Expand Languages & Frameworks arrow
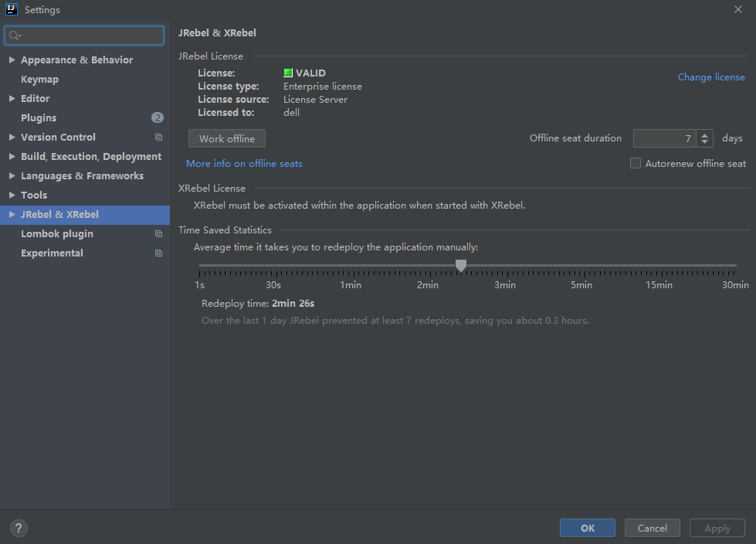Screen dimensions: 756x544 click(12, 175)
